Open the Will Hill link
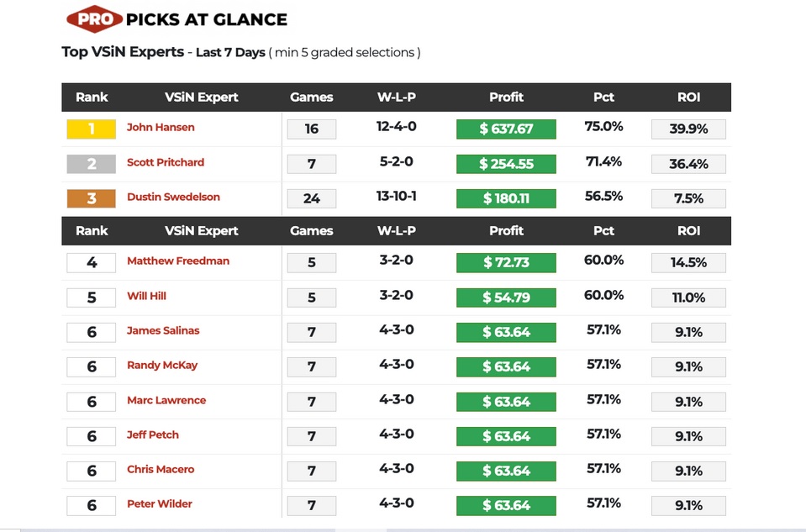The width and height of the screenshot is (806, 532). click(x=147, y=296)
